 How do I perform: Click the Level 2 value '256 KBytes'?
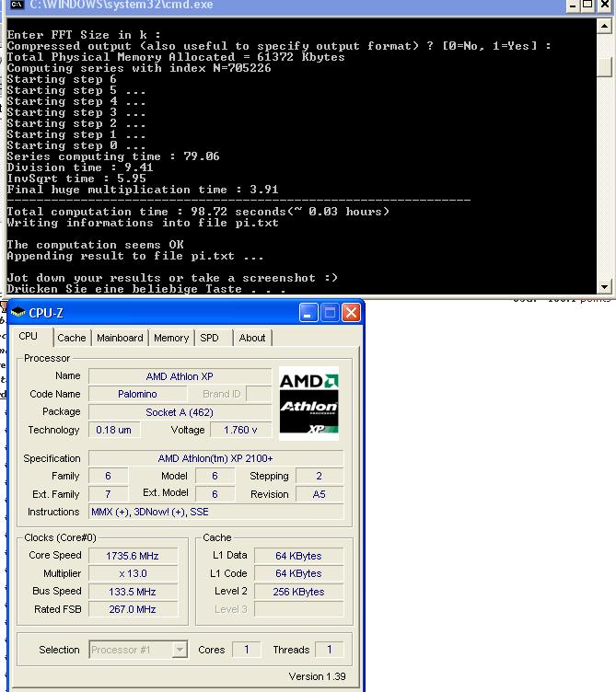tap(298, 592)
